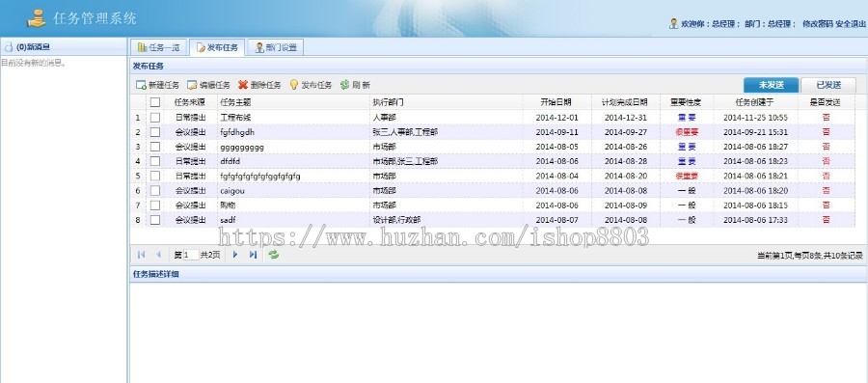868x383 pixels.
Task: Sort by 重要性度 column header
Action: click(686, 102)
